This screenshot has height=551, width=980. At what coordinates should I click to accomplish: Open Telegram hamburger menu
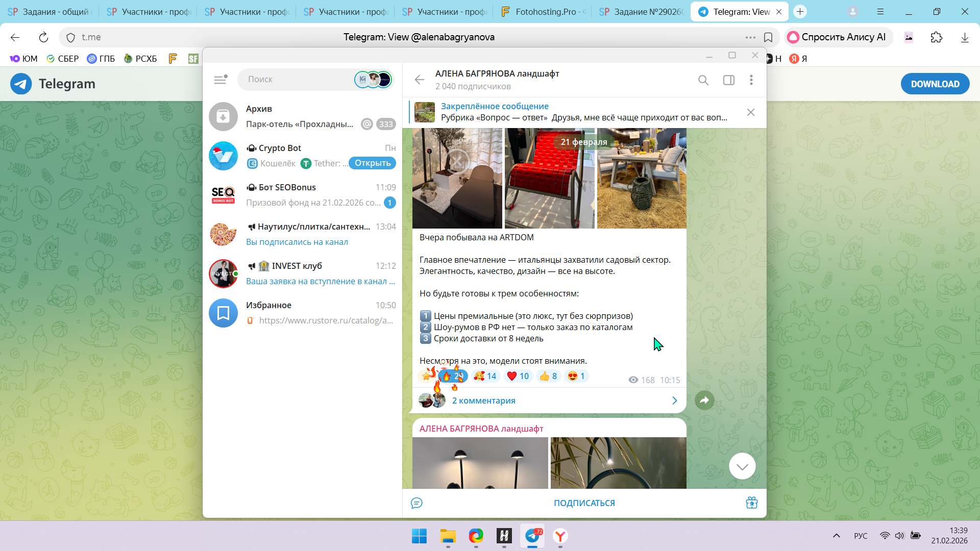[220, 80]
